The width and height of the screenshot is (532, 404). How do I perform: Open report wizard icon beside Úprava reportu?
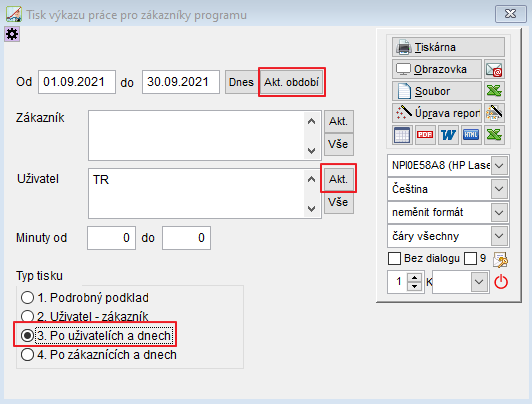point(494,113)
